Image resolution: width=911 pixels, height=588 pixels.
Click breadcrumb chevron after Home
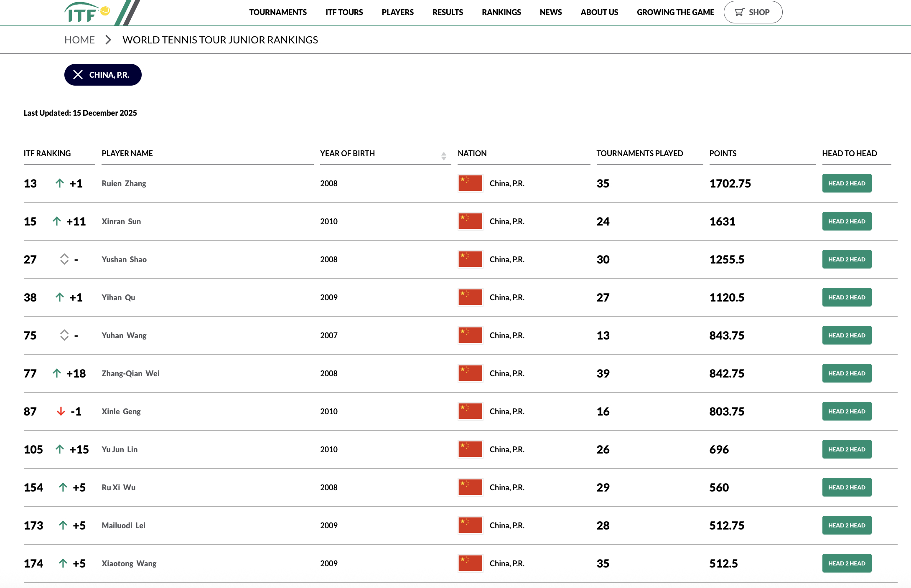click(x=108, y=40)
